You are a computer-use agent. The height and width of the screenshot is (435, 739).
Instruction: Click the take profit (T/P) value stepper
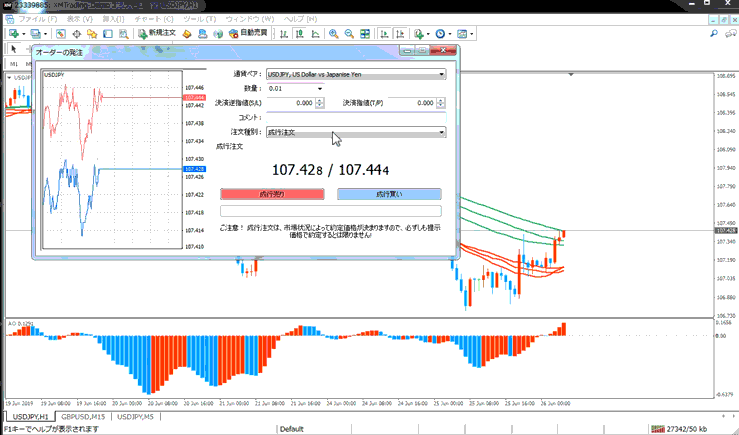tap(440, 103)
